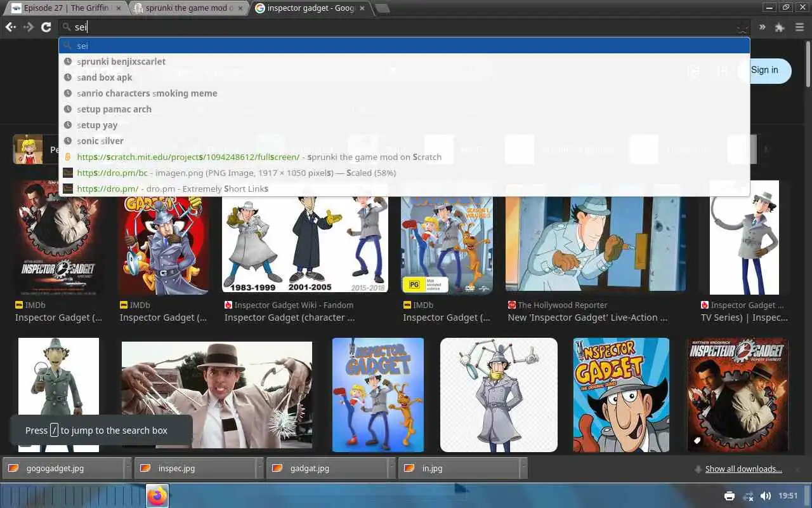Open the 1983-1999 Inspector Gadget character comparison image
The image size is (812, 508).
tap(305, 244)
